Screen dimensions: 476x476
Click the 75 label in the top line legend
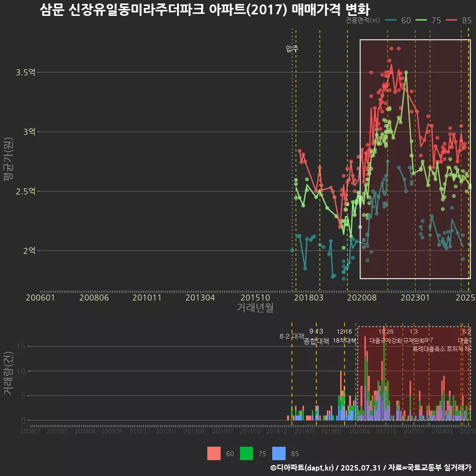pyautogui.click(x=436, y=20)
